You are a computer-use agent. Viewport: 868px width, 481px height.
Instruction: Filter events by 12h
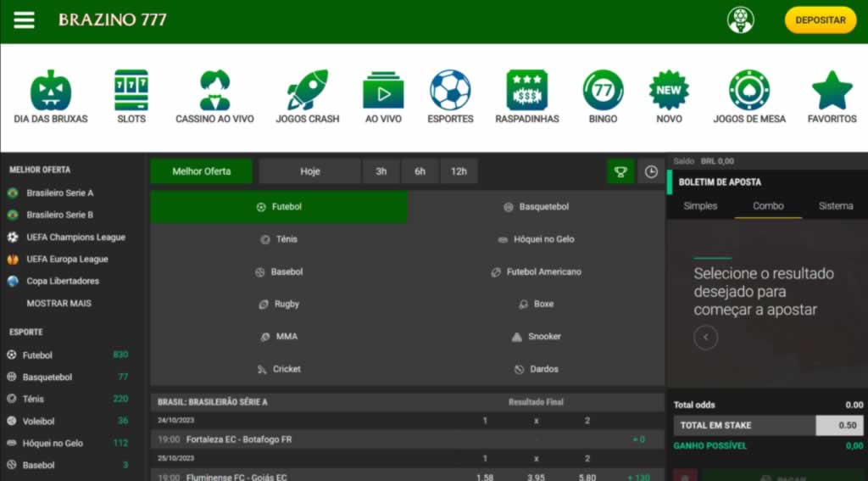pos(459,171)
